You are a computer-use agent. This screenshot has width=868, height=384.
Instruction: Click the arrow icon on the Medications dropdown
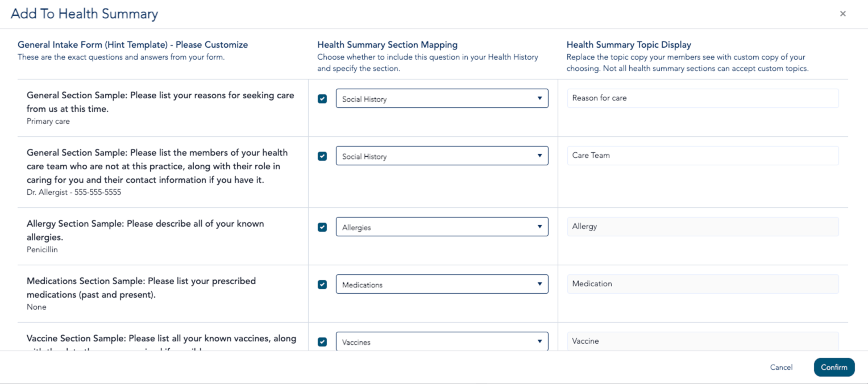pyautogui.click(x=540, y=284)
